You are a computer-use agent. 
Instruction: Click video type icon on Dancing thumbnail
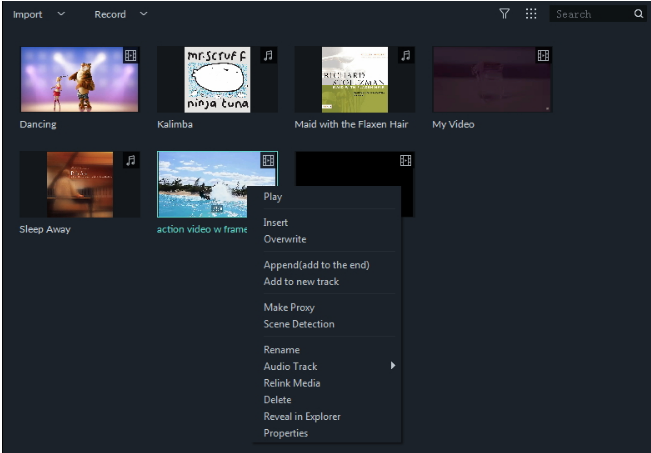click(130, 55)
